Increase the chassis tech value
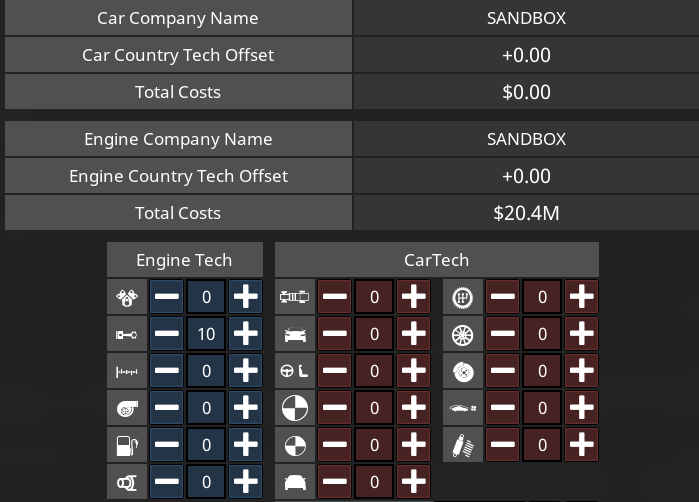 413,297
